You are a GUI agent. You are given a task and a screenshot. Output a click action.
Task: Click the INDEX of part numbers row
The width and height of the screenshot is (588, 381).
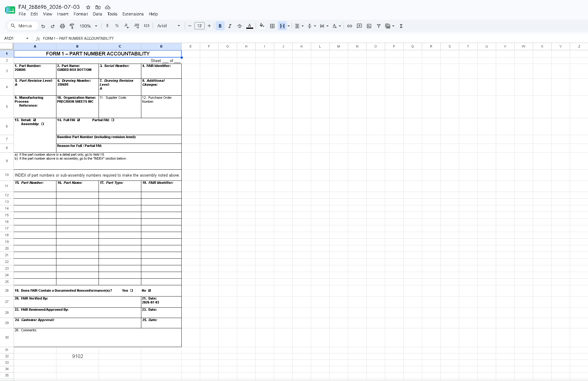pyautogui.click(x=98, y=175)
